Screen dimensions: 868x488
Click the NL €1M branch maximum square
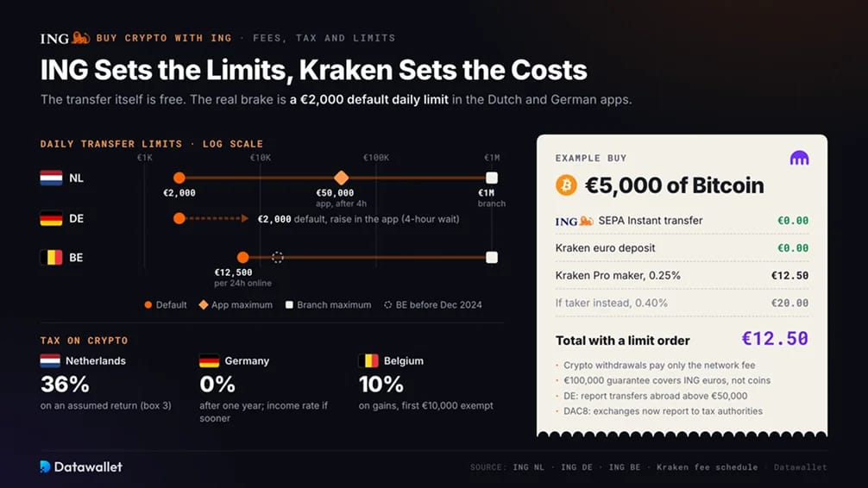coord(492,178)
